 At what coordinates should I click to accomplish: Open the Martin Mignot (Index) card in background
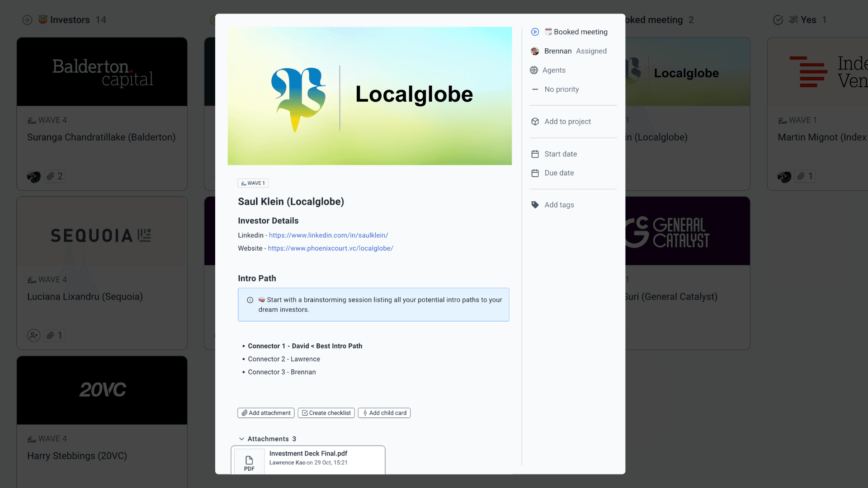(x=817, y=114)
